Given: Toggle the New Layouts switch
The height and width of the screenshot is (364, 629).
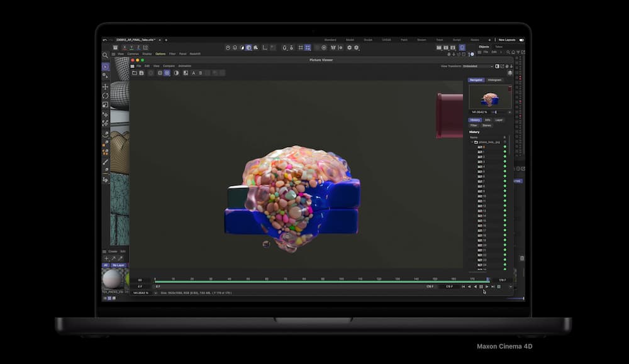Looking at the screenshot, I should tap(521, 40).
